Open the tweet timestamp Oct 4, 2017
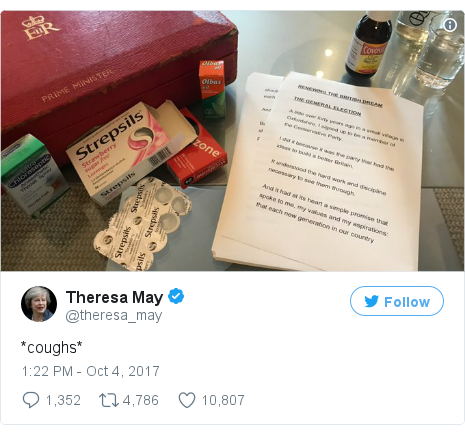465x435 pixels. [x=91, y=371]
